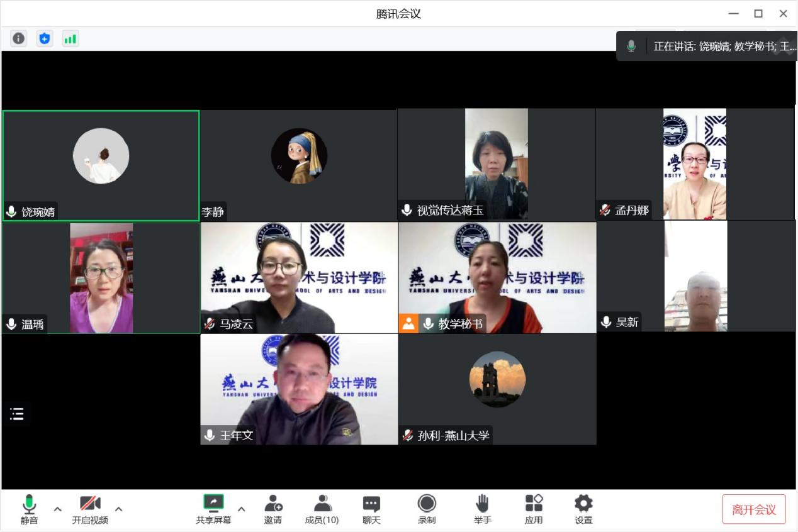Screen dimensions: 798x532
Task: Click the red 离开会议 button
Action: (753, 509)
